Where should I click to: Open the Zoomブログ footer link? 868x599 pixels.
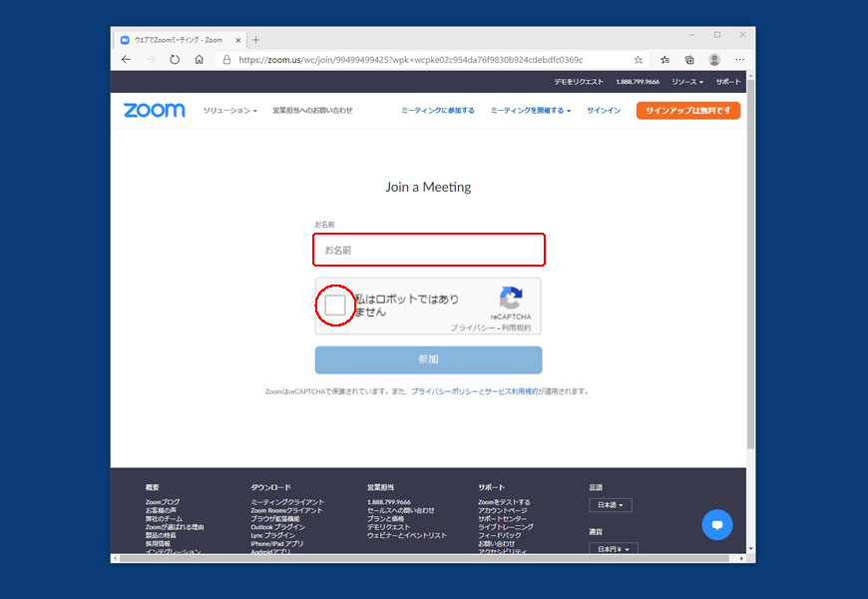pyautogui.click(x=163, y=501)
